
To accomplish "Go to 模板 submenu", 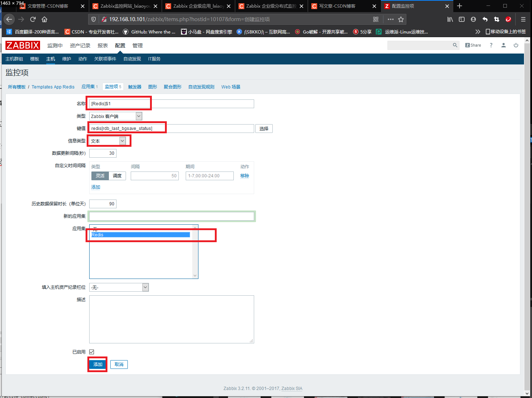I will point(35,59).
